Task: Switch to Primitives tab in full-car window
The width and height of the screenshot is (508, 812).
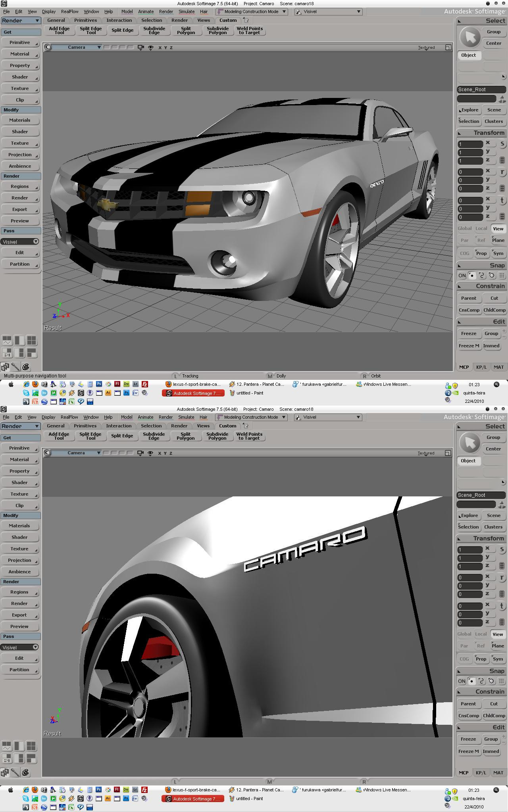Action: [x=85, y=20]
